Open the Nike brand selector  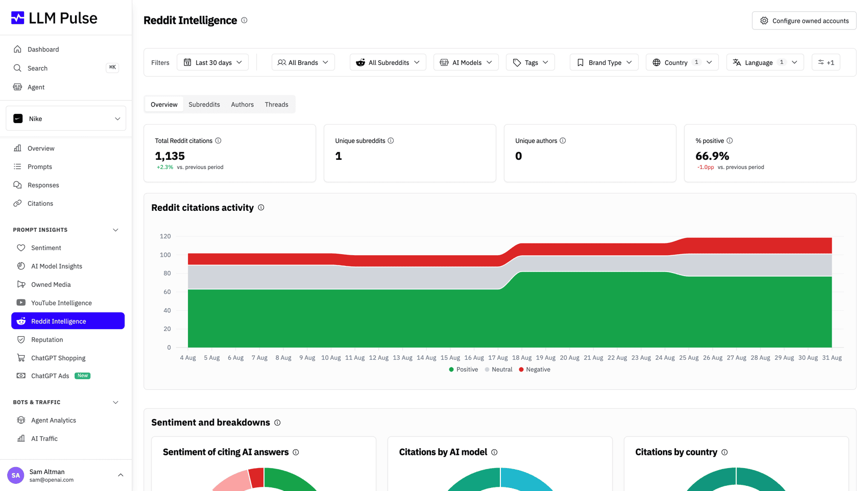coord(66,118)
